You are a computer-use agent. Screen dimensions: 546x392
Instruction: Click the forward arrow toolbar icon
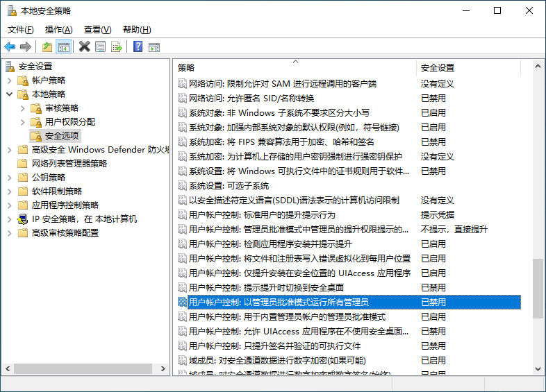click(26, 46)
